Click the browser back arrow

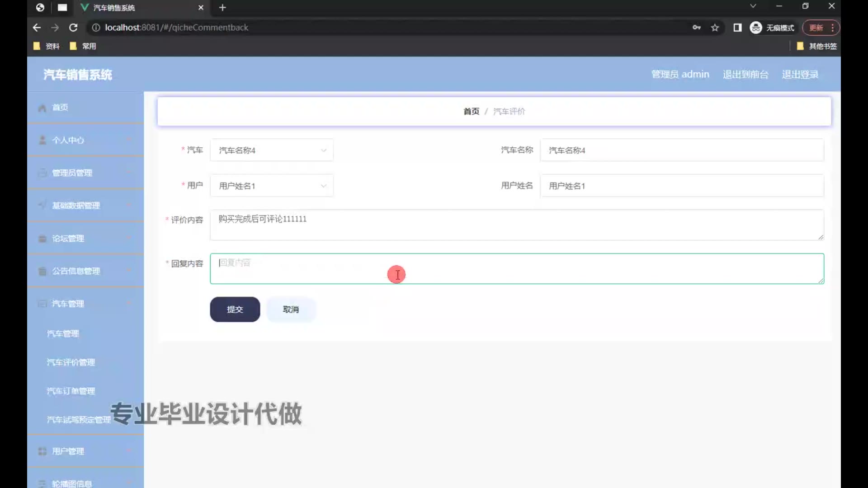(37, 28)
